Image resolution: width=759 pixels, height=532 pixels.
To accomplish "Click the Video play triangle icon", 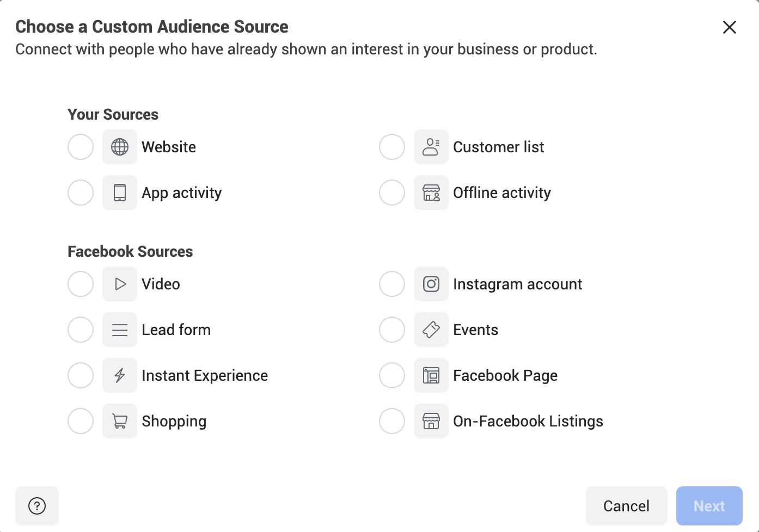I will tap(120, 284).
